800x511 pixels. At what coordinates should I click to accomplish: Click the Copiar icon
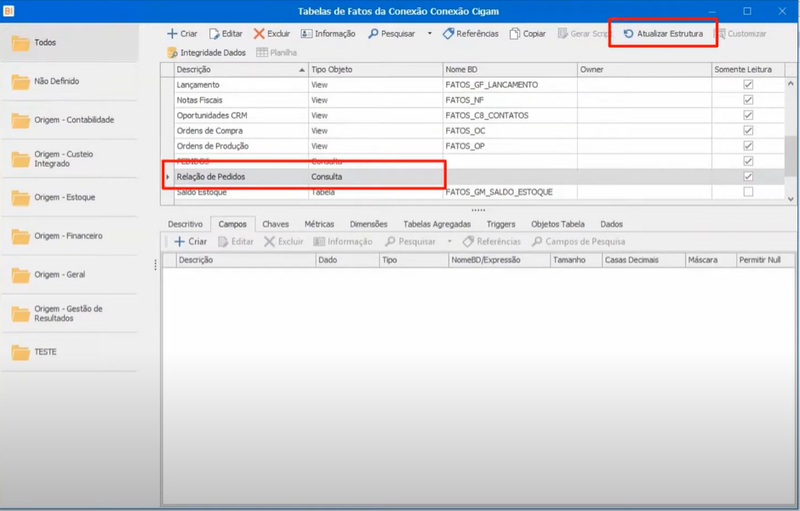pos(515,34)
